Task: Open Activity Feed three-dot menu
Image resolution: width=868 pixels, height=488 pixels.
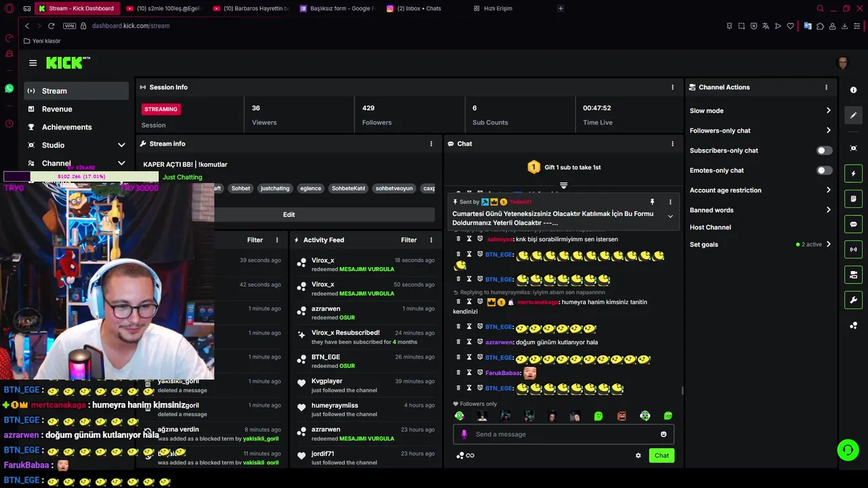Action: pyautogui.click(x=431, y=240)
